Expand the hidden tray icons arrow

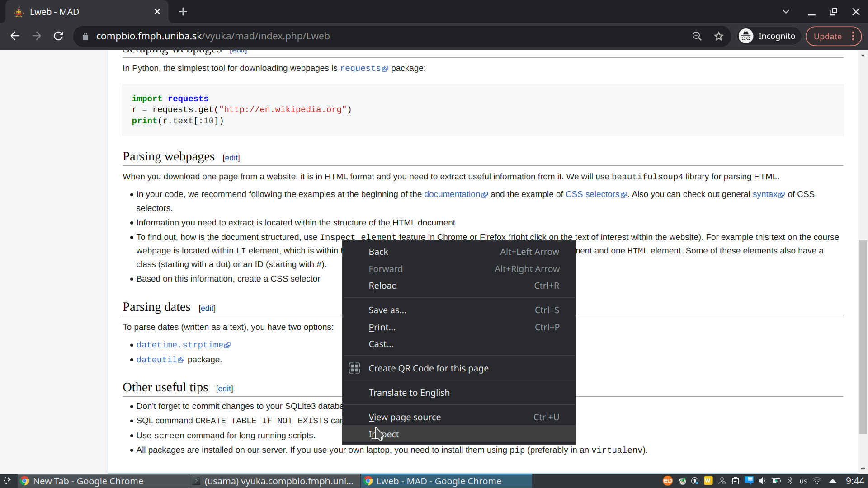click(x=832, y=481)
